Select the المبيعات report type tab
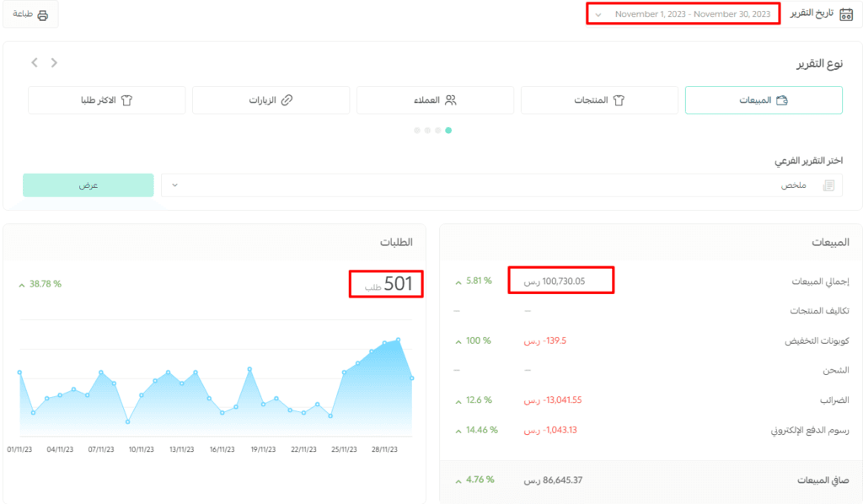The width and height of the screenshot is (863, 504). click(764, 100)
